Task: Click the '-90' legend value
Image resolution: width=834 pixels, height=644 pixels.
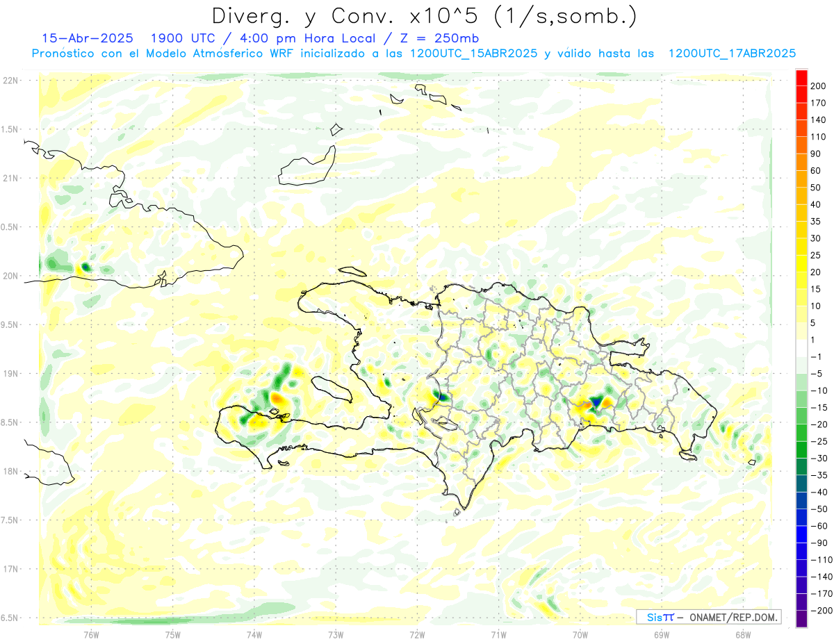Action: (818, 543)
